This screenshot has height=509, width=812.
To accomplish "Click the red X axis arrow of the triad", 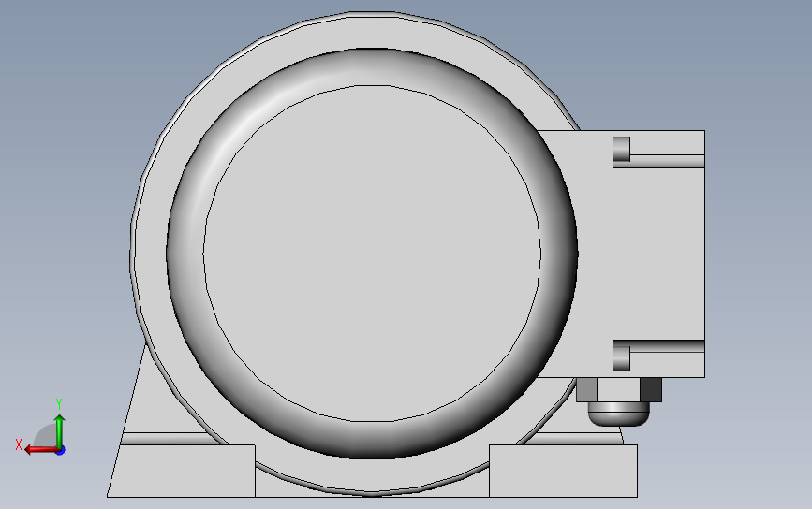I will (x=40, y=450).
